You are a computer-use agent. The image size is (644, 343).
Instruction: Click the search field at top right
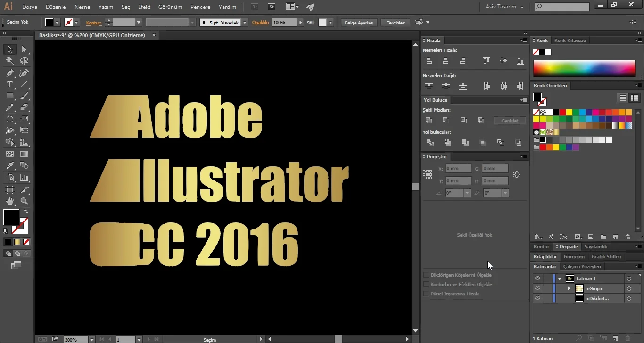tap(562, 7)
